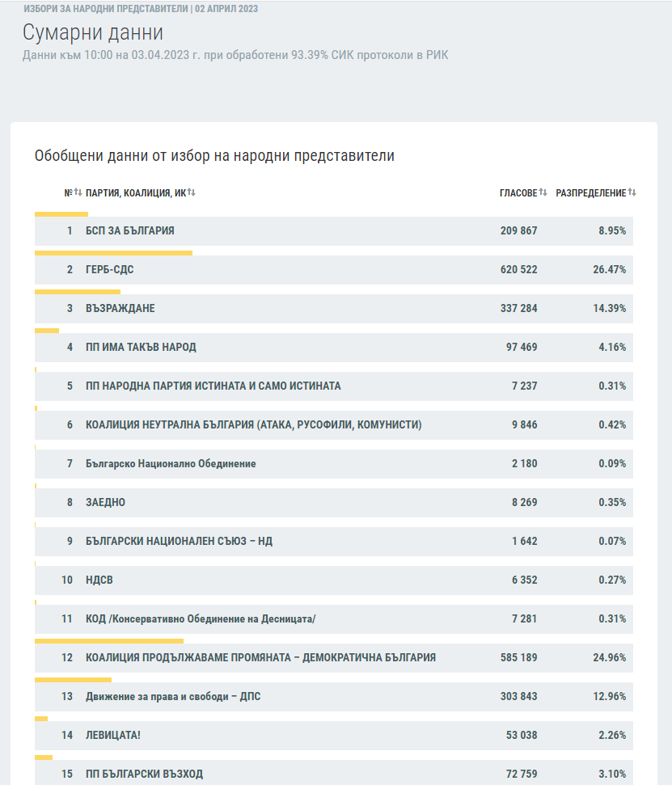
Task: Click the ГЛАСОВЕ column header text
Action: (x=518, y=193)
